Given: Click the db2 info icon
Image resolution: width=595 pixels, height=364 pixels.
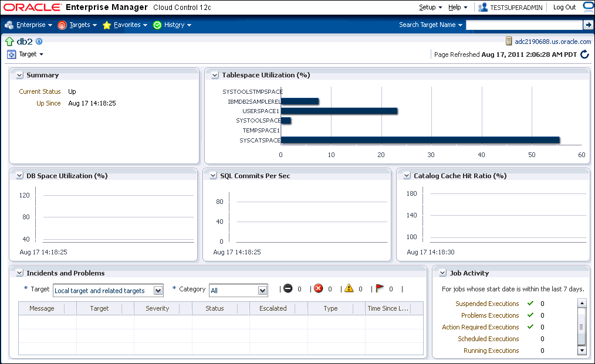Looking at the screenshot, I should tap(39, 42).
